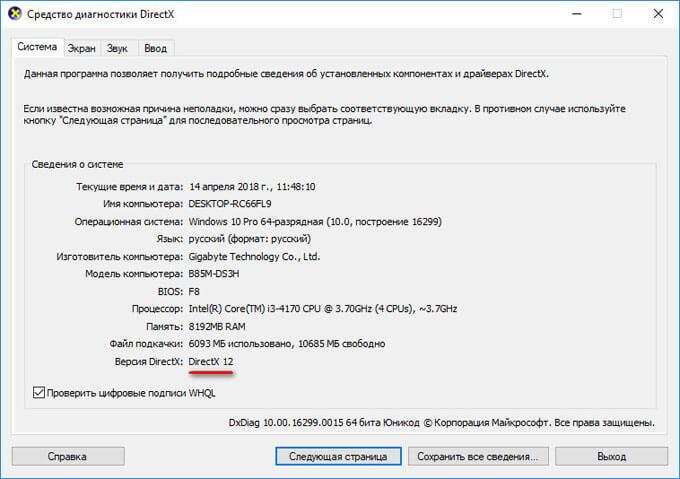Click the Изготовитель компьютера label
This screenshot has width=680, height=479.
pos(120,257)
